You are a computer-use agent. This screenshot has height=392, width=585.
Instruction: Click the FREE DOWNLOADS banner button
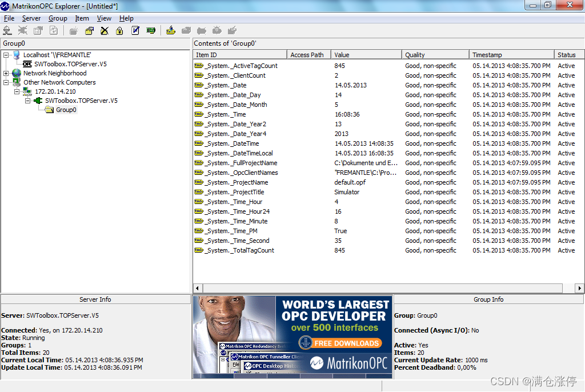click(340, 343)
